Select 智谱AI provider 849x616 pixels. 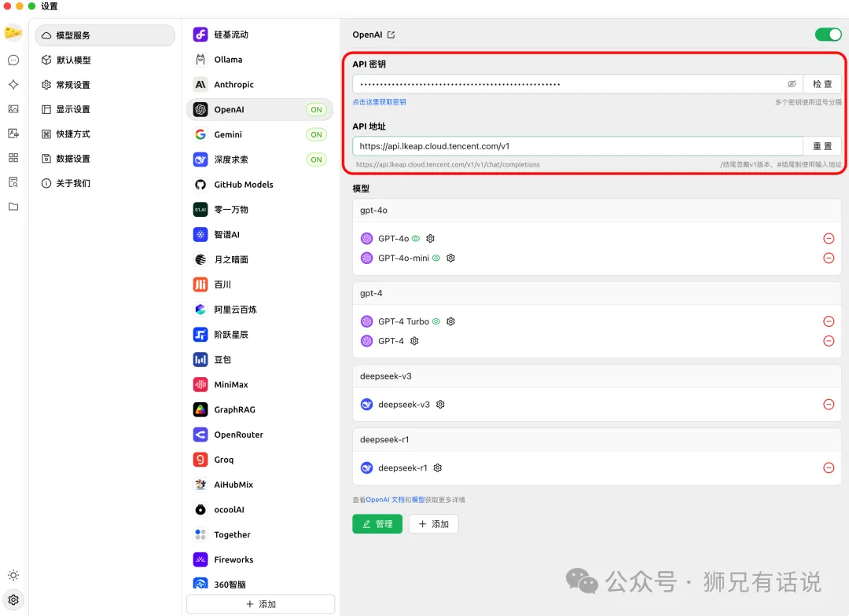[x=260, y=234]
